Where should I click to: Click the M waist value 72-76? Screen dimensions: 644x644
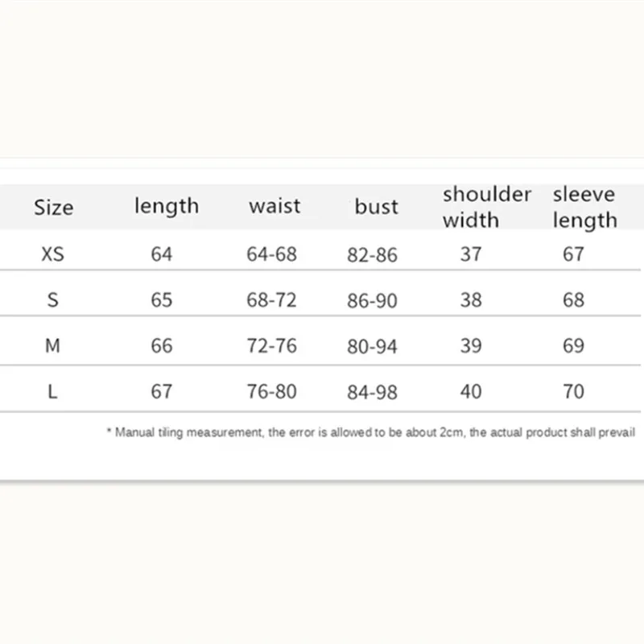coord(271,346)
